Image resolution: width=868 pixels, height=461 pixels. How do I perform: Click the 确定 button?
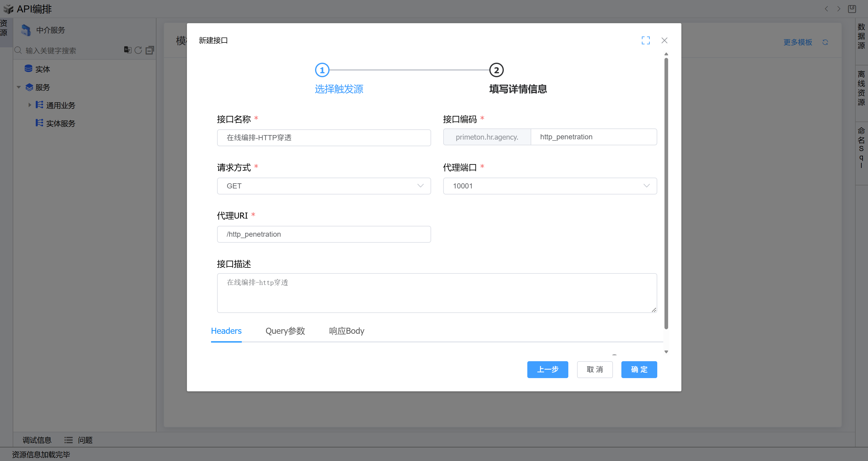pos(639,369)
